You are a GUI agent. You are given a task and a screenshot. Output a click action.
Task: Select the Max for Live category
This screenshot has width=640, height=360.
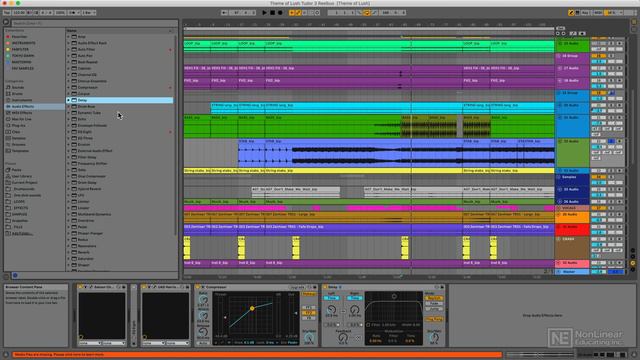[21, 119]
